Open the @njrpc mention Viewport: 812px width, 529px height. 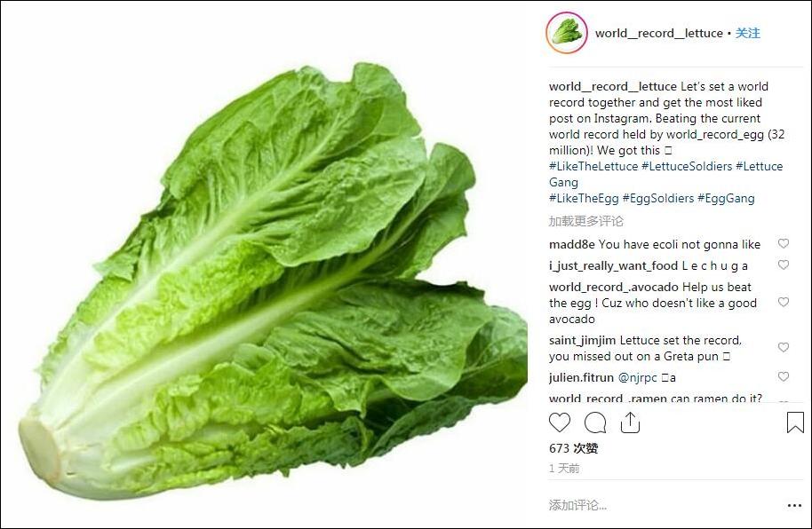(638, 377)
